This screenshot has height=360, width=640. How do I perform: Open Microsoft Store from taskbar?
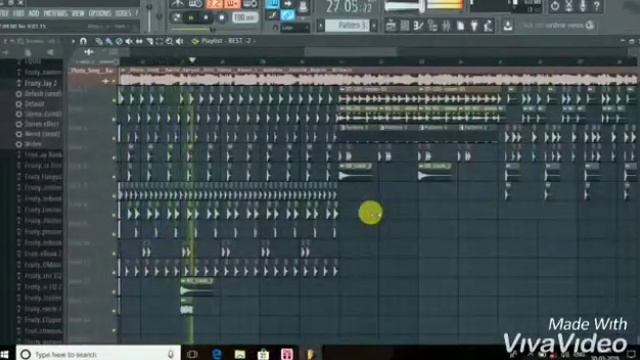[263, 354]
